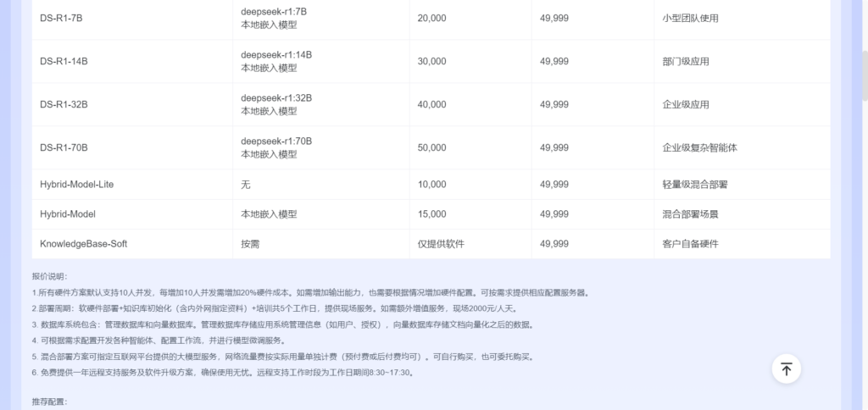868x410 pixels.
Task: Click the 轻量级混合部署 scenario cell
Action: (x=742, y=185)
